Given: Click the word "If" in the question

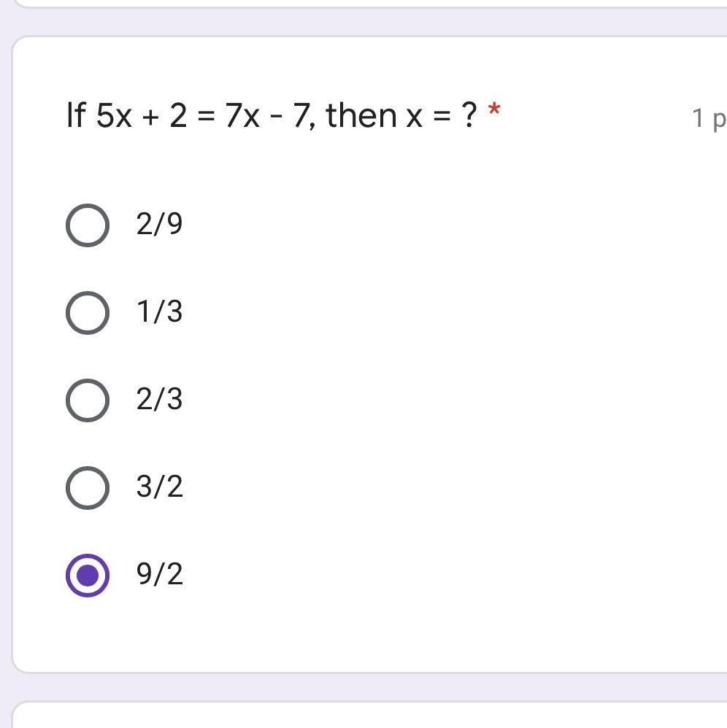Looking at the screenshot, I should point(75,115).
